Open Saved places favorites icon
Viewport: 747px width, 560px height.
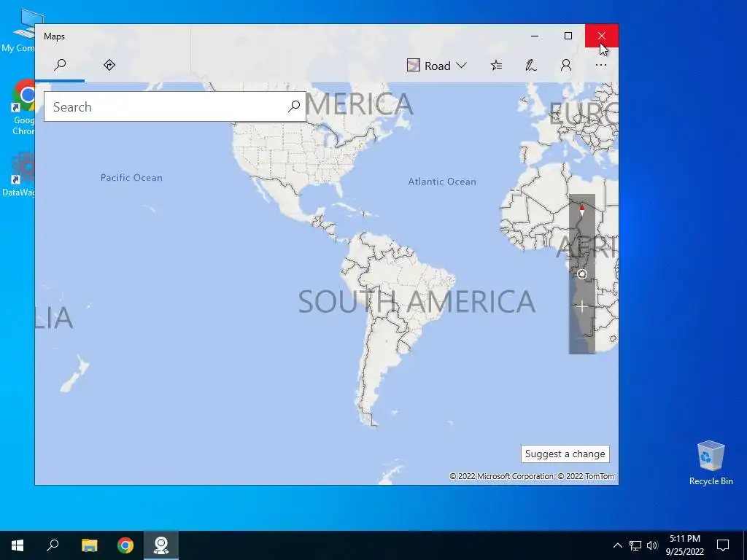pyautogui.click(x=496, y=65)
